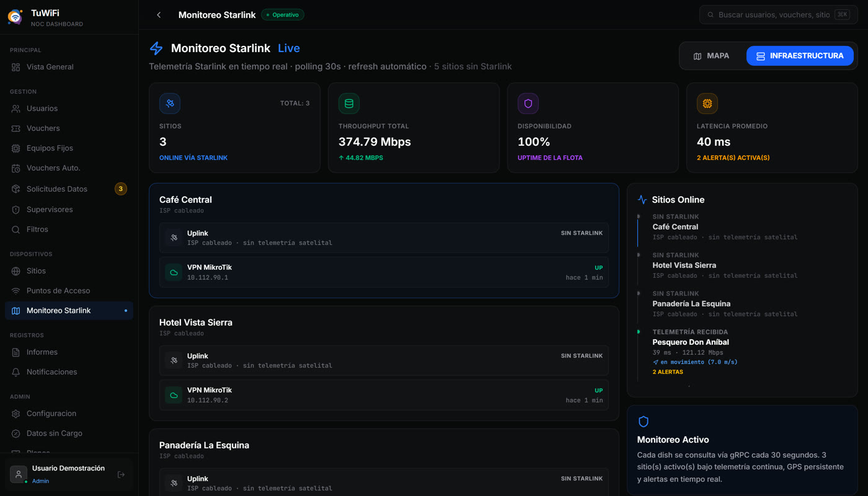This screenshot has height=496, width=868.
Task: Click the Usuario Demostración profile name
Action: [x=68, y=468]
